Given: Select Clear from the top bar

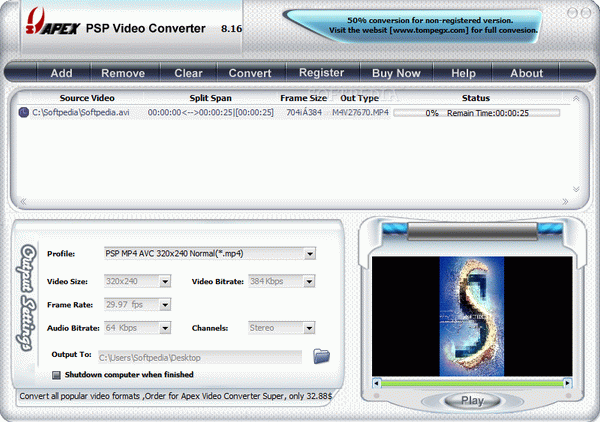Looking at the screenshot, I should click(188, 73).
